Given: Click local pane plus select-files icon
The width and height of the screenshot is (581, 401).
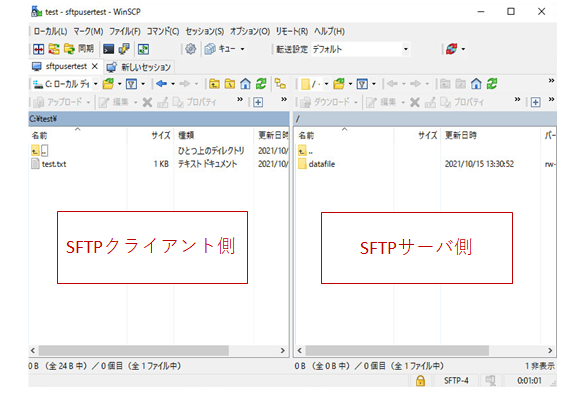Looking at the screenshot, I should click(x=258, y=102).
